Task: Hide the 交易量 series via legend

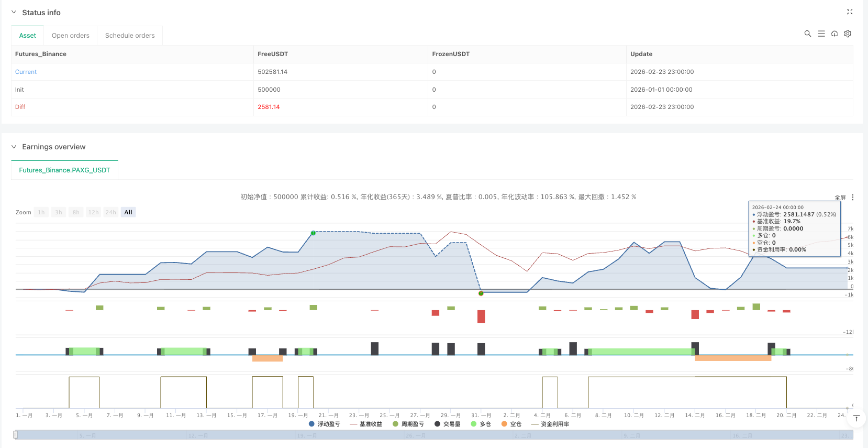Action: pos(448,424)
